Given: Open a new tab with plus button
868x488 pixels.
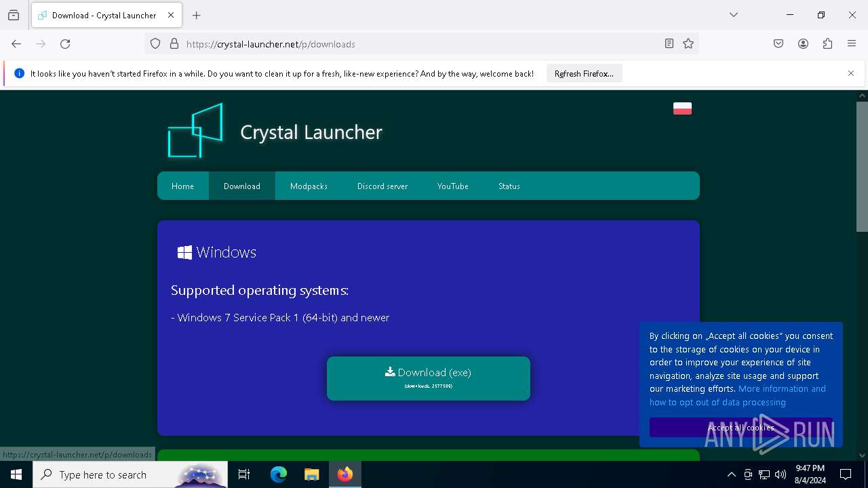Looking at the screenshot, I should click(x=197, y=15).
